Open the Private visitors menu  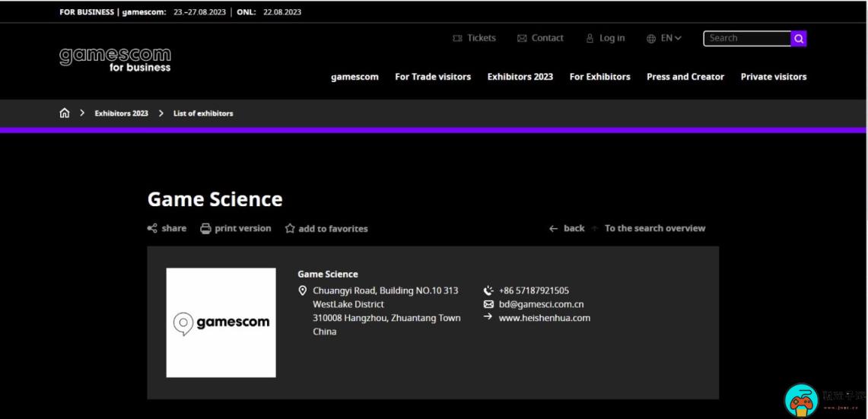coord(774,77)
